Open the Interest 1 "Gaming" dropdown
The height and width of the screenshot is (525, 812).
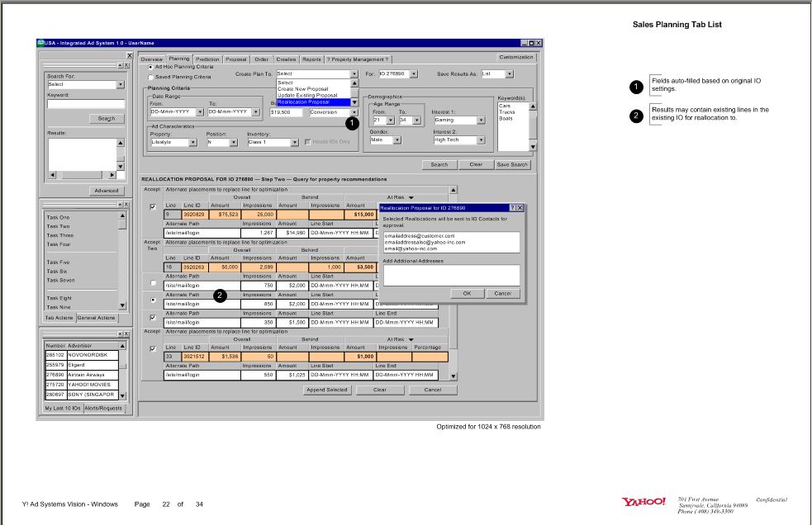pos(482,119)
